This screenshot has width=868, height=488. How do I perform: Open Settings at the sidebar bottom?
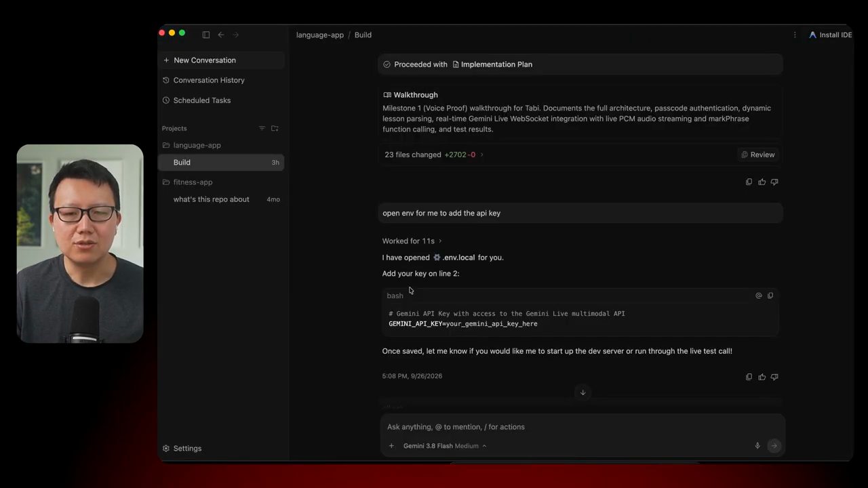(182, 449)
